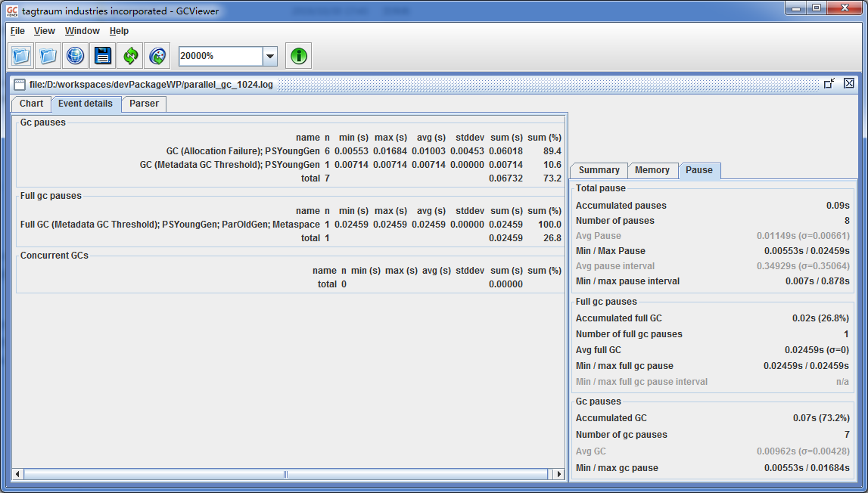Add another GC log to the view
The image size is (868, 493).
[x=47, y=55]
